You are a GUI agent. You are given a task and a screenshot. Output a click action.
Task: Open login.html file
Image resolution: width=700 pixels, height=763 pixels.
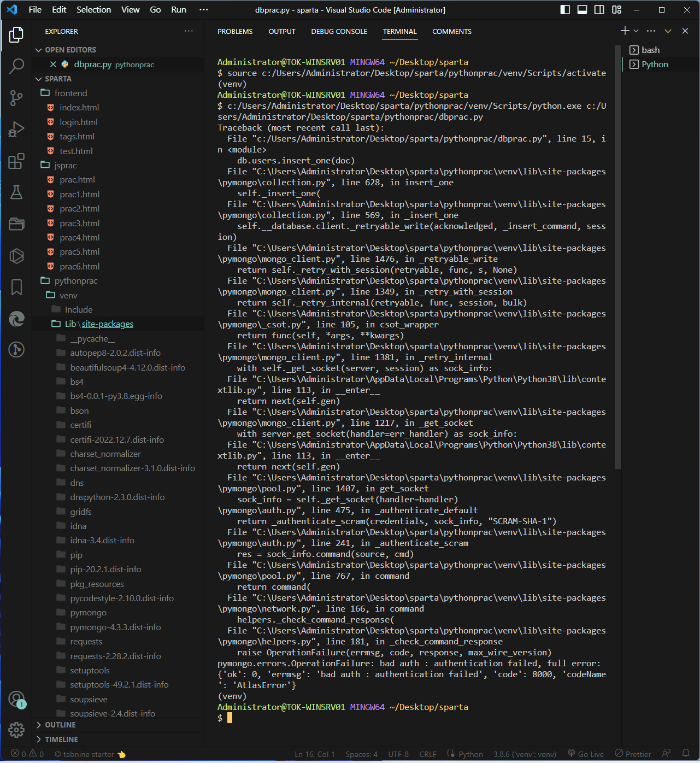tap(79, 122)
